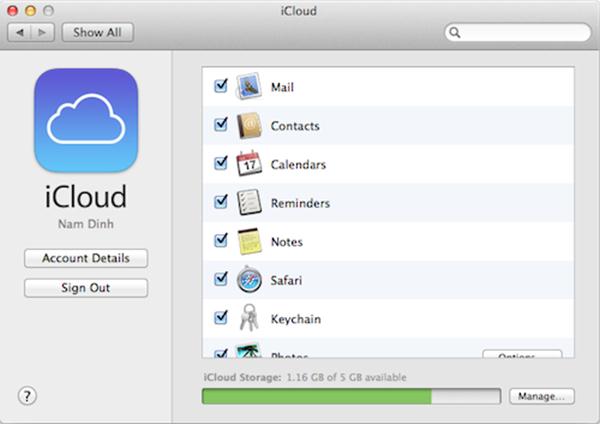Open Manage storage button
600x424 pixels.
tap(541, 396)
